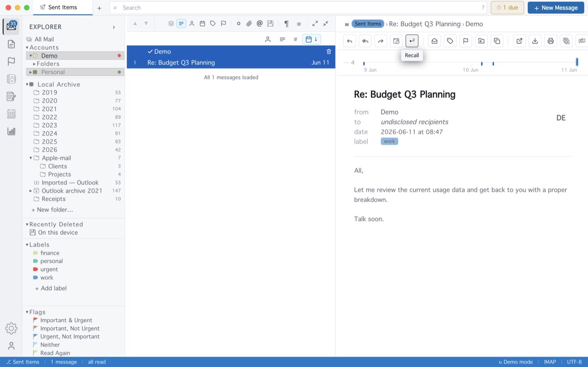Image resolution: width=588 pixels, height=367 pixels.
Task: Open a new tab with plus button
Action: (99, 8)
